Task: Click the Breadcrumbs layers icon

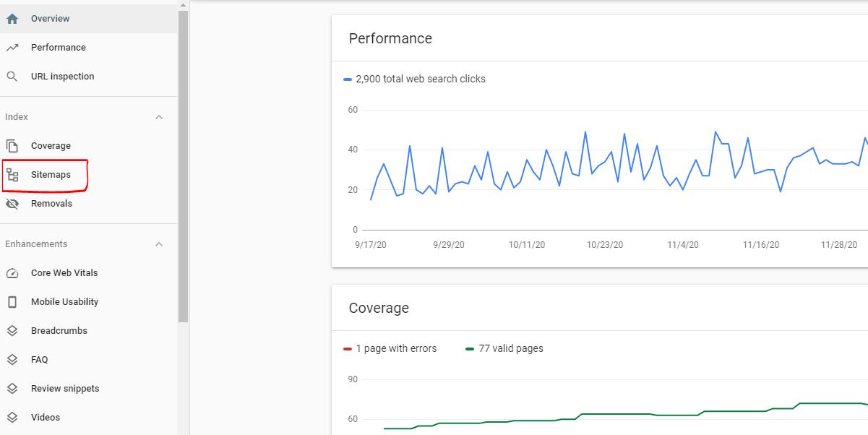Action: [12, 331]
